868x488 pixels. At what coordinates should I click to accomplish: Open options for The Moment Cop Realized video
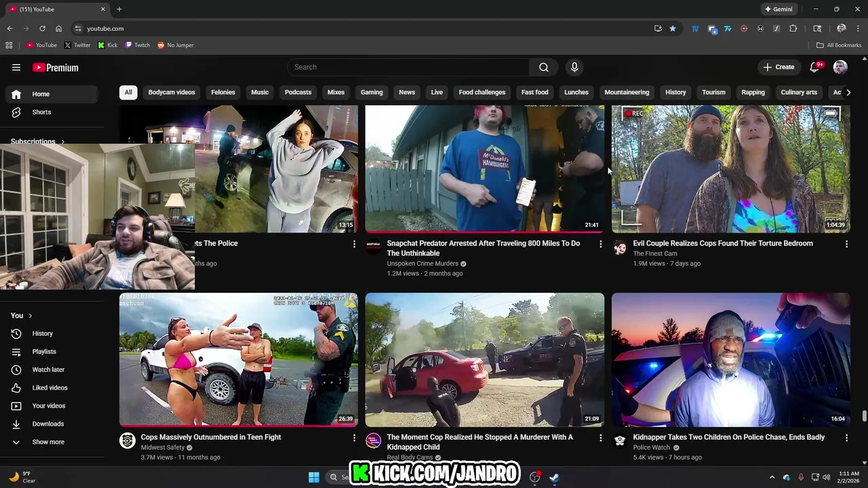pyautogui.click(x=600, y=438)
